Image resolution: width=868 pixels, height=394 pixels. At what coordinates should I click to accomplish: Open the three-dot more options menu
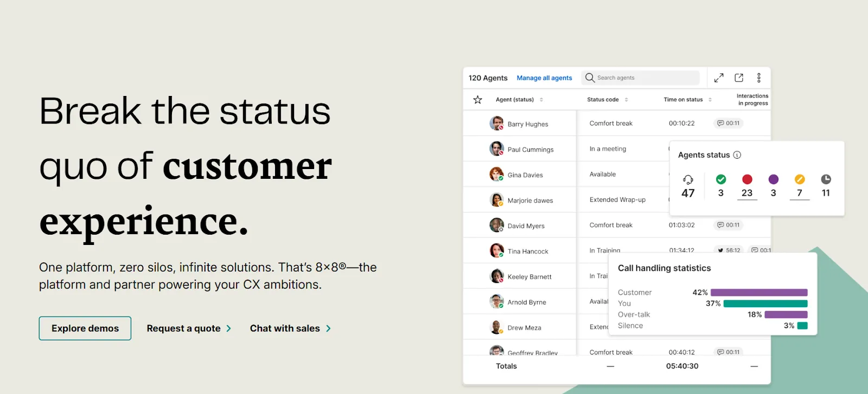click(x=759, y=78)
